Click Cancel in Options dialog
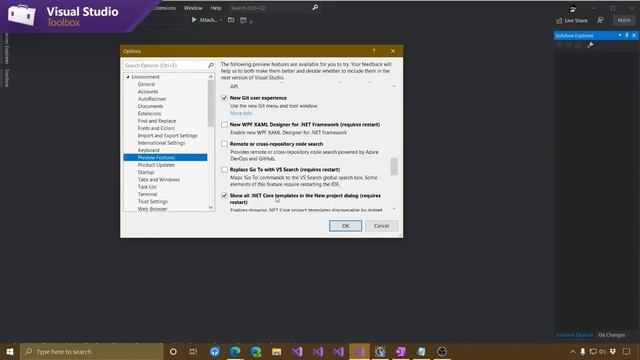Image resolution: width=640 pixels, height=360 pixels. [x=381, y=226]
